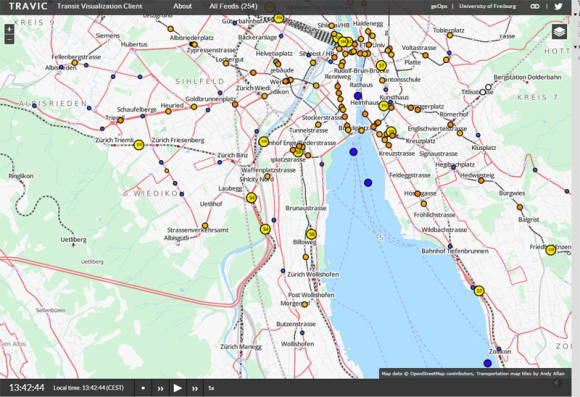580x397 pixels.
Task: Click the Zürich Wollishofen station label
Action: [313, 275]
